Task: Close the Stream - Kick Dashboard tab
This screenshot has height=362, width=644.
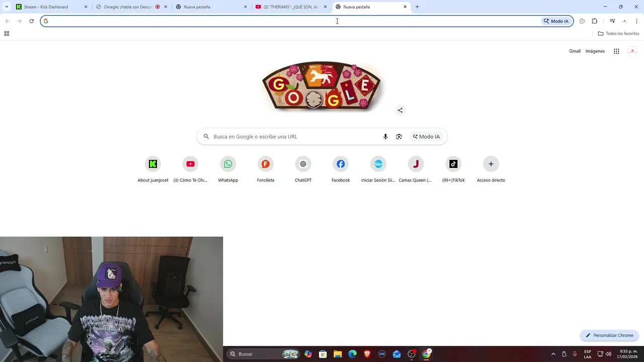Action: pyautogui.click(x=86, y=7)
